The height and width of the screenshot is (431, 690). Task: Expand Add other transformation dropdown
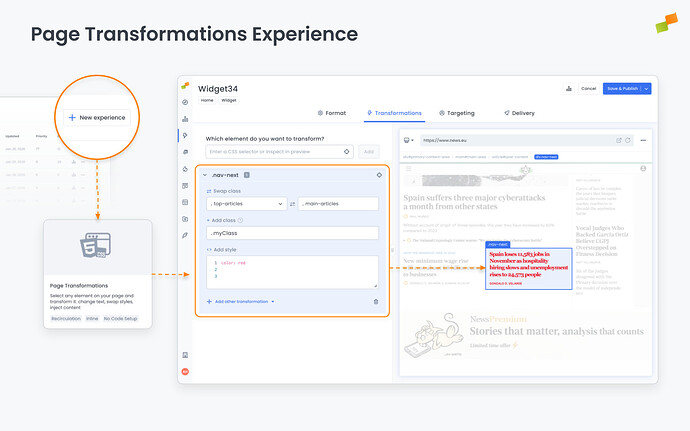pos(240,302)
